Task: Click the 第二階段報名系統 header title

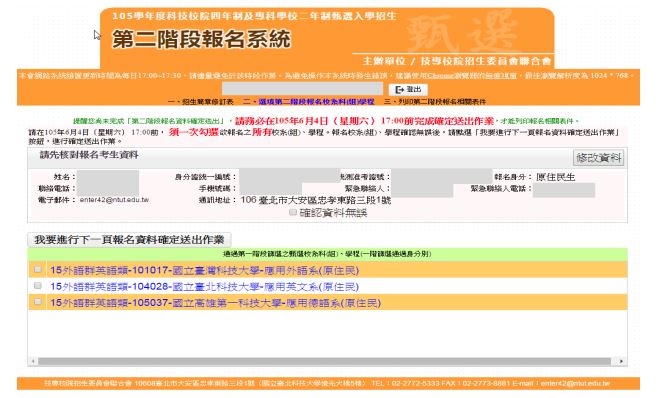Action: tap(201, 40)
